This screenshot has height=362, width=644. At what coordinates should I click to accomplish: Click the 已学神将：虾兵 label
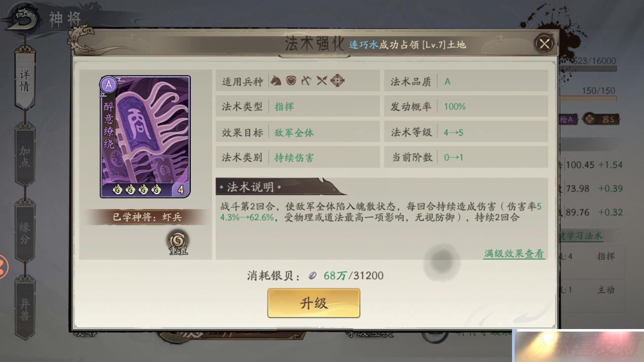(x=147, y=217)
